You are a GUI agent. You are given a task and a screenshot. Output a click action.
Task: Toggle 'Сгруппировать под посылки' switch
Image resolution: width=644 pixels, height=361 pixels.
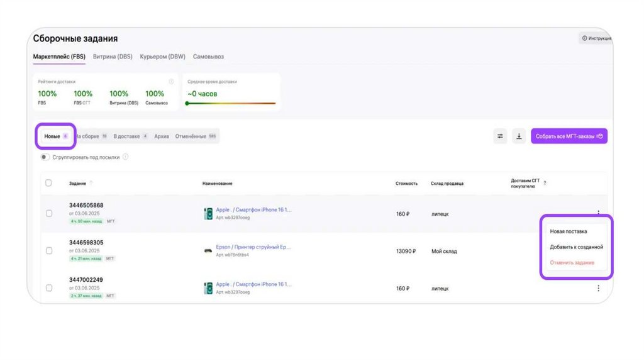[x=45, y=157]
